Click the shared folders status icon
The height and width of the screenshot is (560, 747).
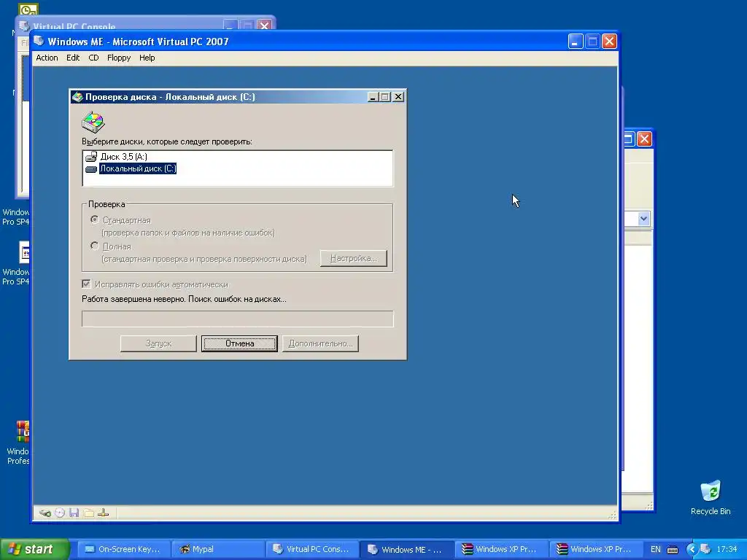coord(88,513)
